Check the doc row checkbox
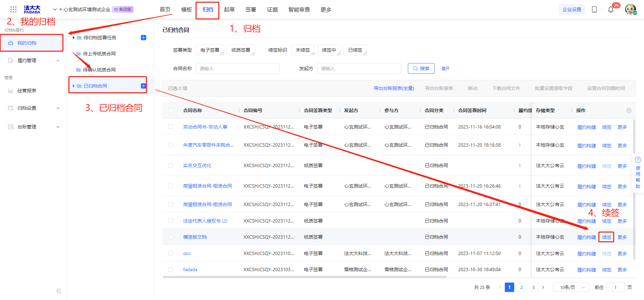 [171, 253]
